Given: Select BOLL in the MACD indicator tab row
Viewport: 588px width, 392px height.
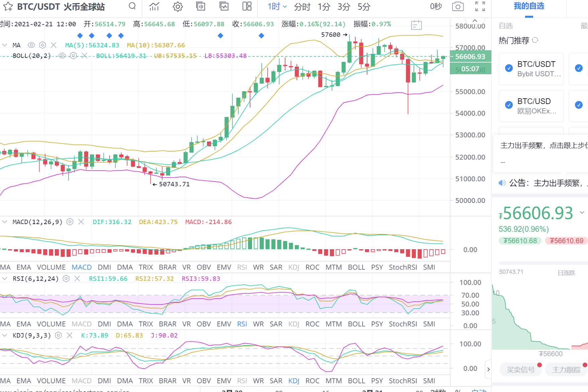Looking at the screenshot, I should pyautogui.click(x=356, y=267).
